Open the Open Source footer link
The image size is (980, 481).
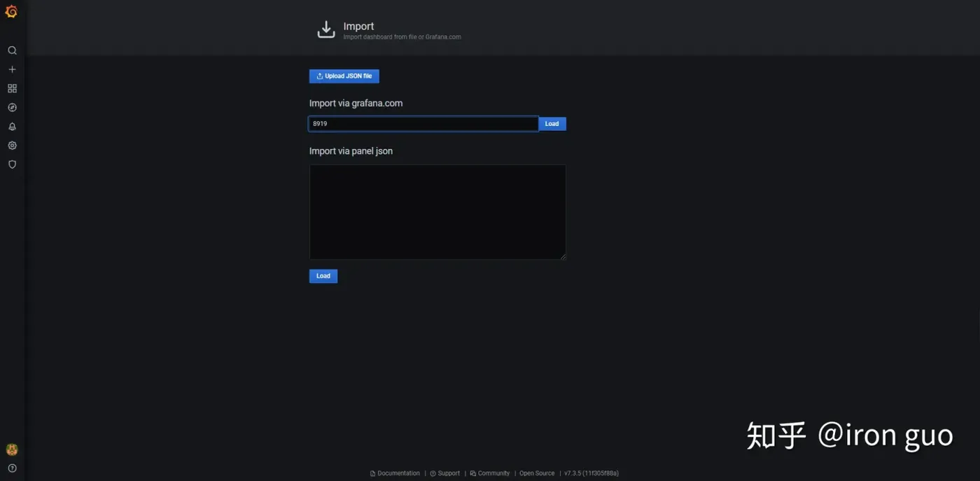pos(537,473)
